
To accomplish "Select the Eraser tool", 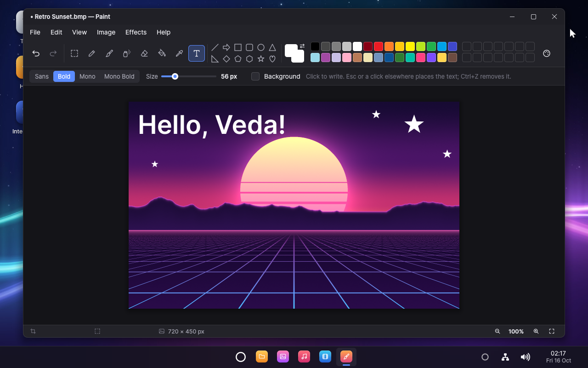I will pos(144,53).
